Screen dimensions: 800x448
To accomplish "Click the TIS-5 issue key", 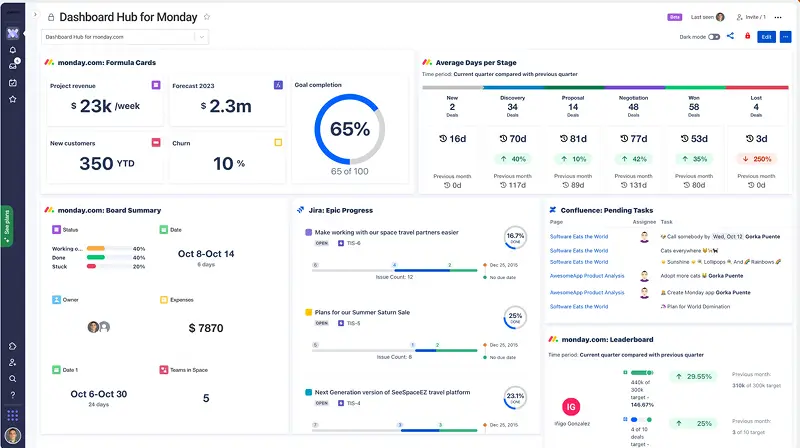I will (354, 323).
